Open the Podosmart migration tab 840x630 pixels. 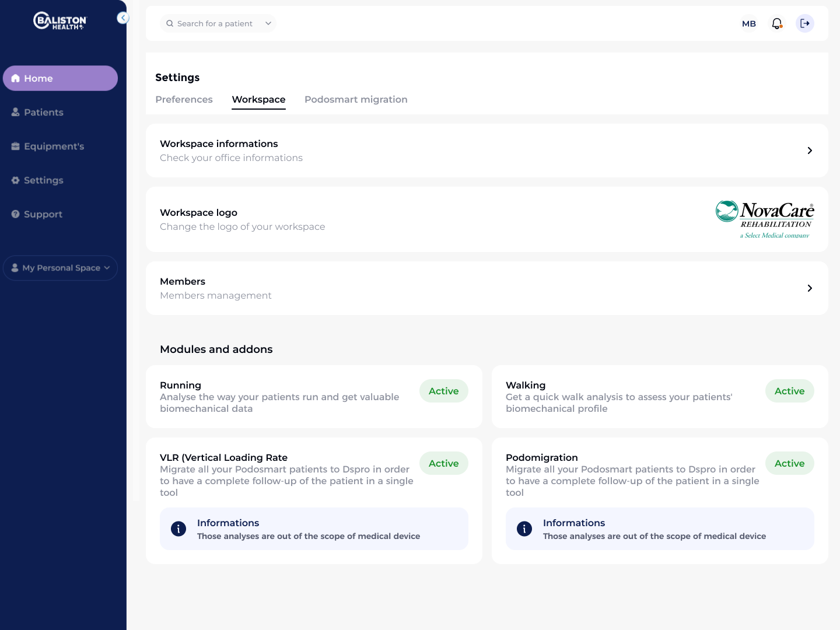356,99
